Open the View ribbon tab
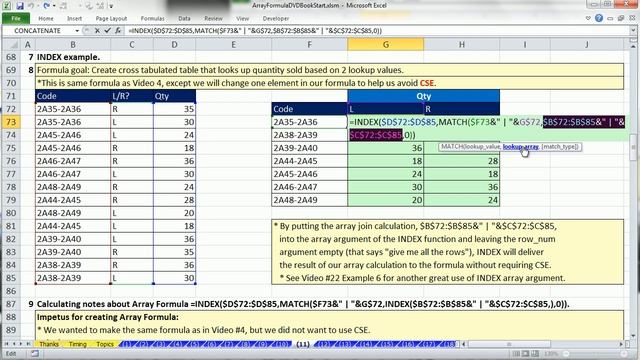The height and width of the screenshot is (360, 640). click(242, 18)
